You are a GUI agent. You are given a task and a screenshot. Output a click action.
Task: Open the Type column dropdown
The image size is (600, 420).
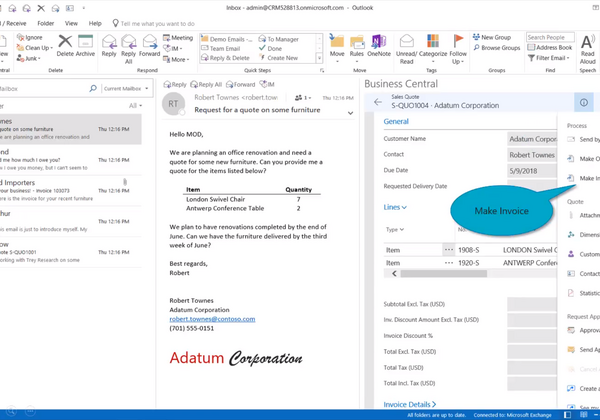tap(395, 230)
